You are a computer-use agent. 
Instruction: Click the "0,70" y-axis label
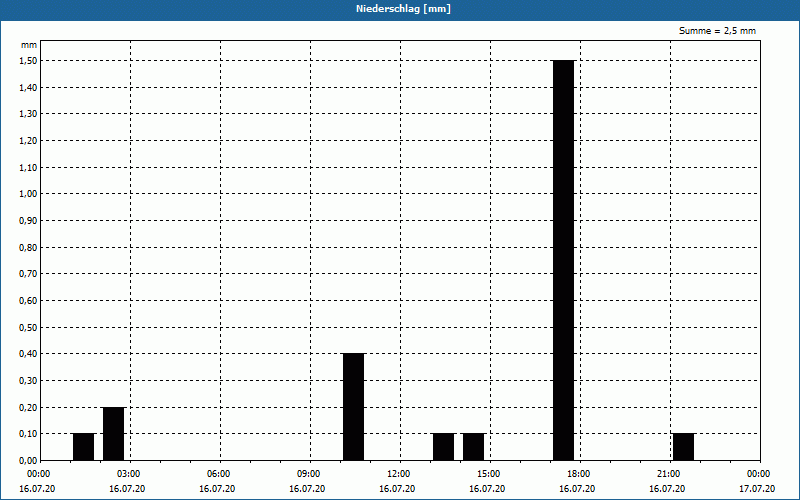coord(28,274)
